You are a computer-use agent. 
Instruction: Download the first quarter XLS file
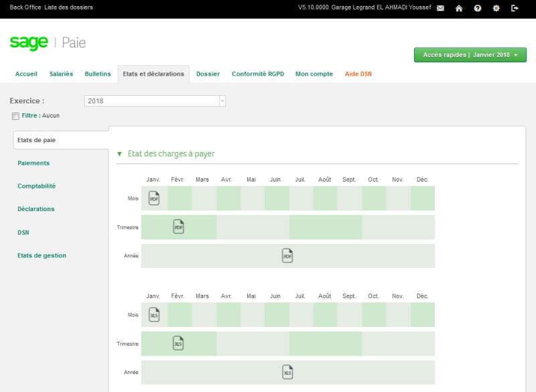(x=178, y=343)
